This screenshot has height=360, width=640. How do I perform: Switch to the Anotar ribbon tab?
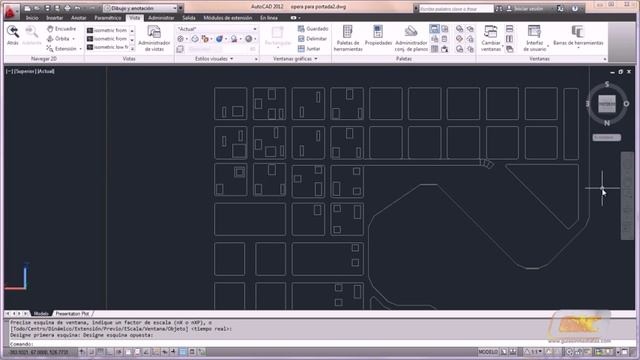pyautogui.click(x=78, y=18)
